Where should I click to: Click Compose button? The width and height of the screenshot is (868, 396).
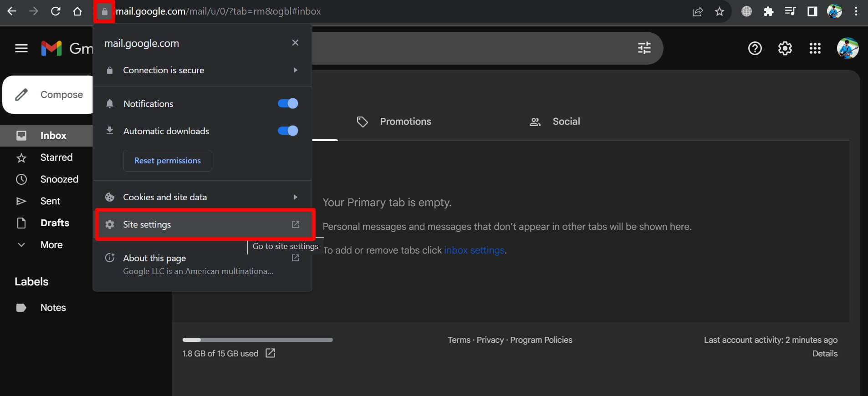click(49, 95)
